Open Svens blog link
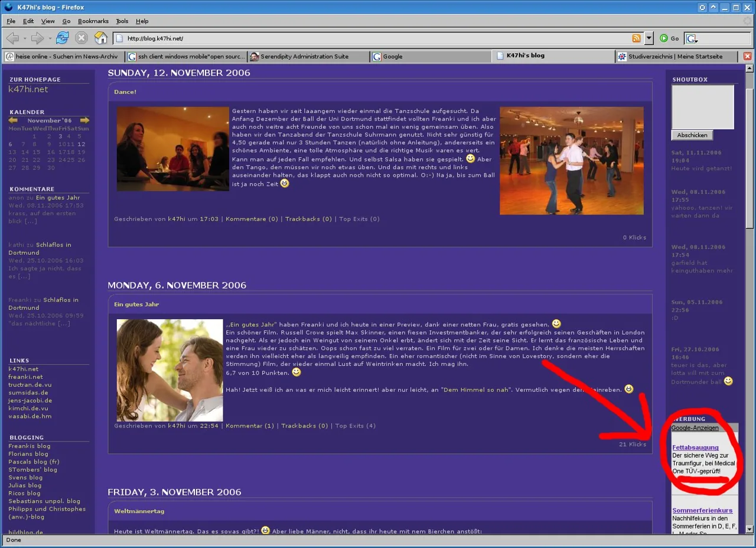The height and width of the screenshot is (548, 756). pyautogui.click(x=25, y=478)
